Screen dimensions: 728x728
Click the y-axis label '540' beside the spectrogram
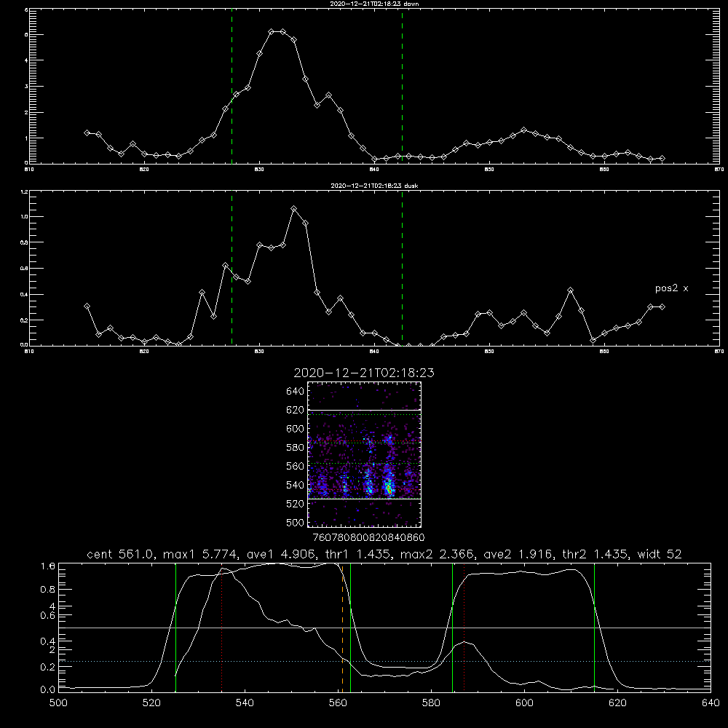coord(296,485)
